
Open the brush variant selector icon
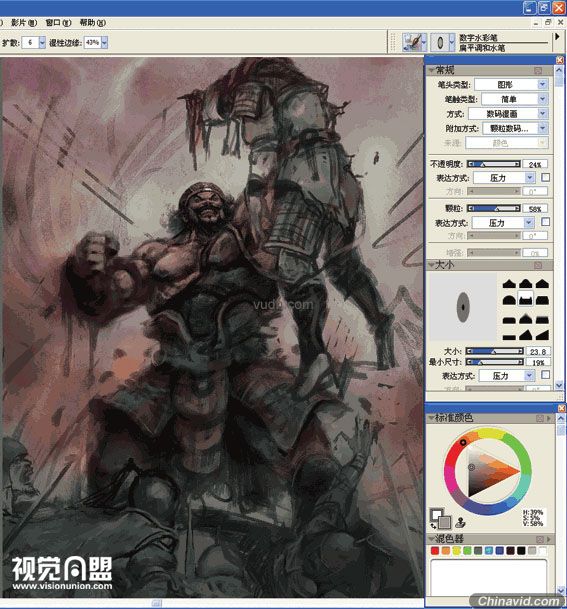coord(442,42)
